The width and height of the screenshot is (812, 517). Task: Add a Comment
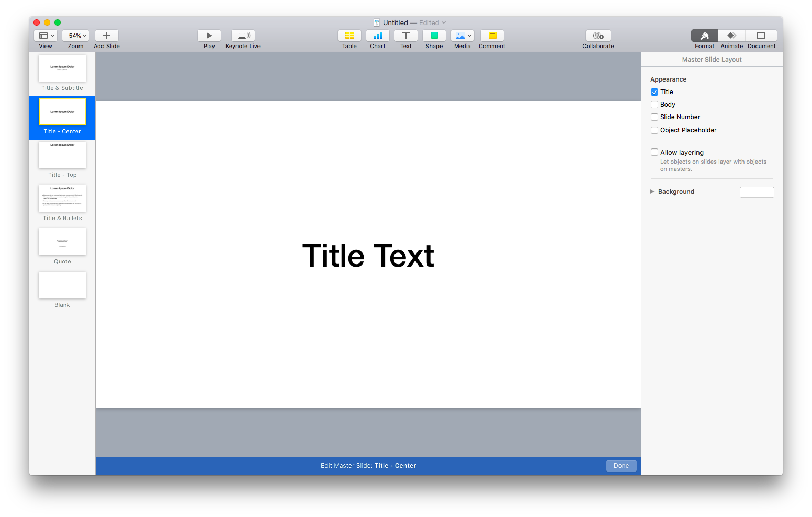492,36
